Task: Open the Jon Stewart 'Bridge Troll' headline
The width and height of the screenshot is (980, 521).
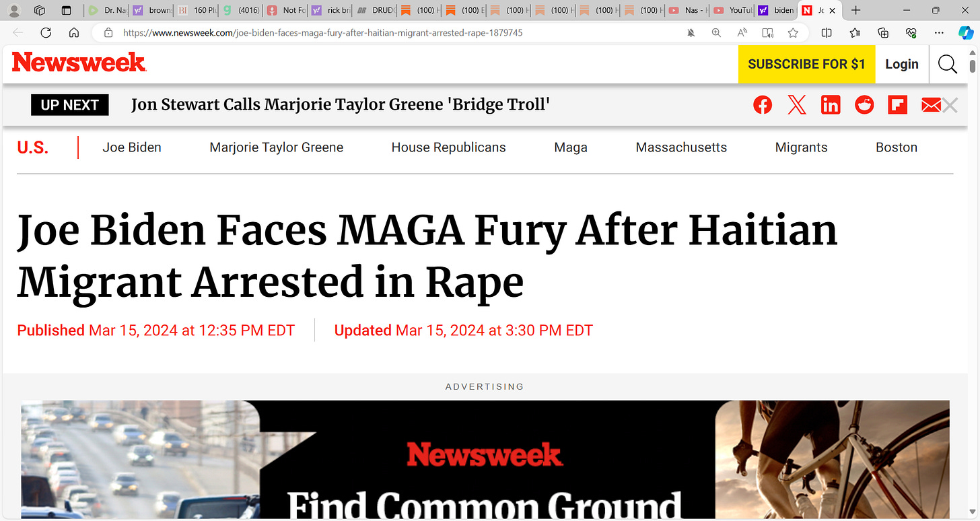Action: 341,104
